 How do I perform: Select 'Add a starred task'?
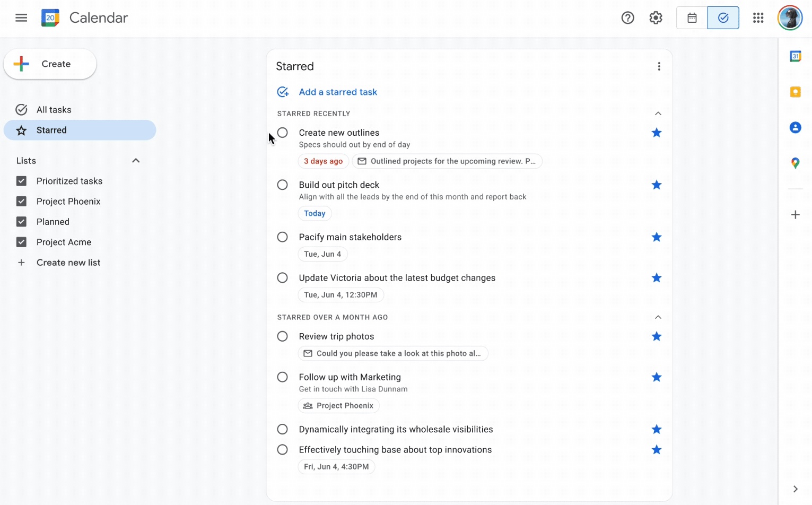click(338, 92)
